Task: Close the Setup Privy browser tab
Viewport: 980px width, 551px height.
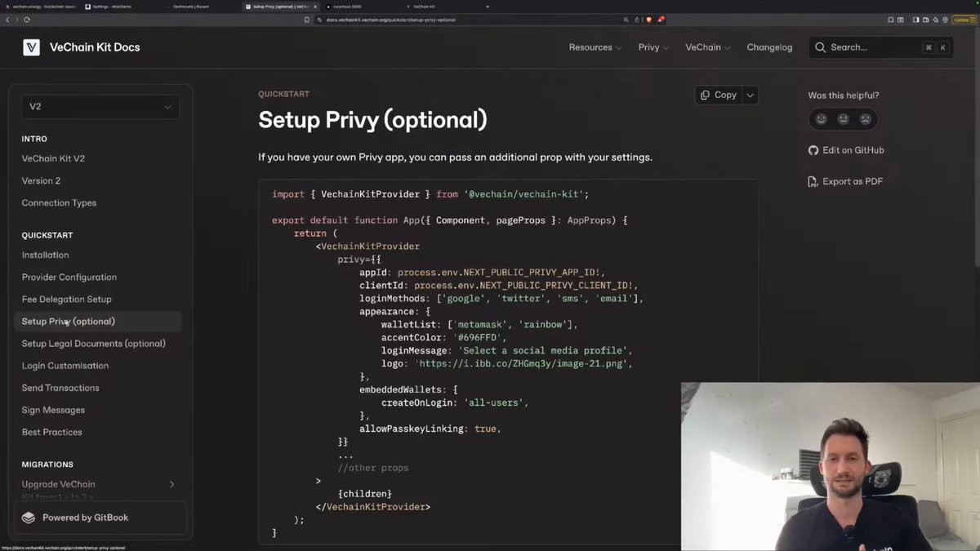Action: pos(315,7)
